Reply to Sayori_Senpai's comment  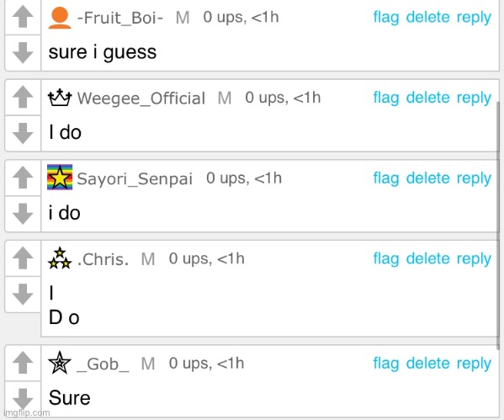pyautogui.click(x=474, y=178)
